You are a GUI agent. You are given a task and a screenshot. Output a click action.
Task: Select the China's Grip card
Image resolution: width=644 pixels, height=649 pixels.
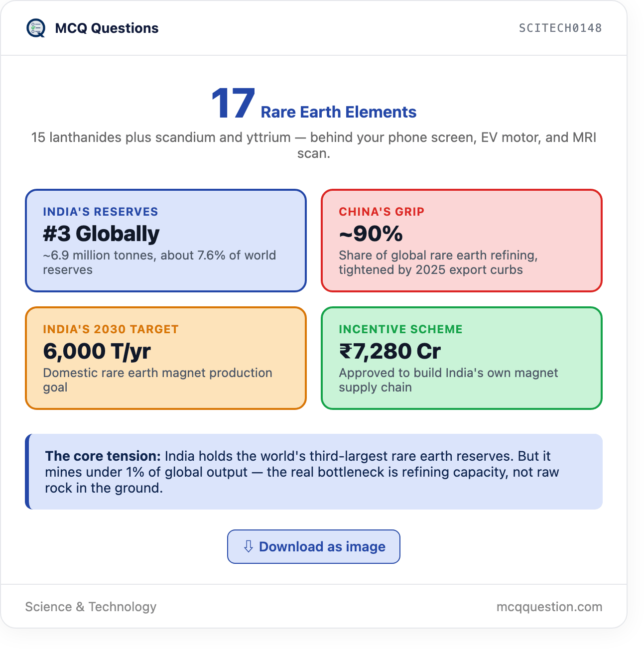point(462,241)
